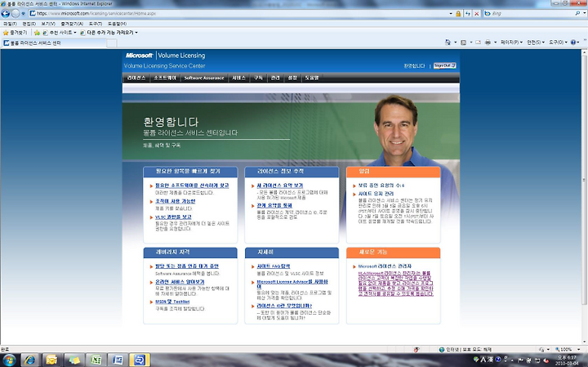Open the search provider dropdown arrow

click(x=584, y=14)
